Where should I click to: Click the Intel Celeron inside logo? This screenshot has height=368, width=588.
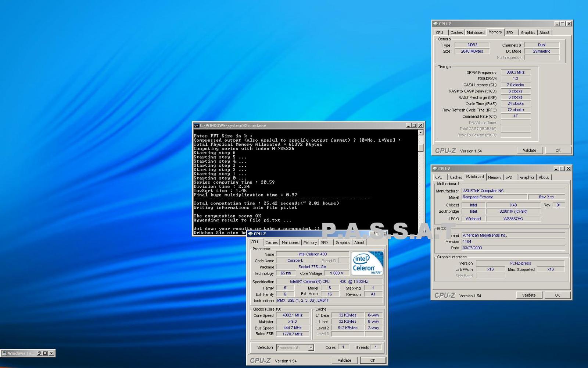pyautogui.click(x=367, y=263)
